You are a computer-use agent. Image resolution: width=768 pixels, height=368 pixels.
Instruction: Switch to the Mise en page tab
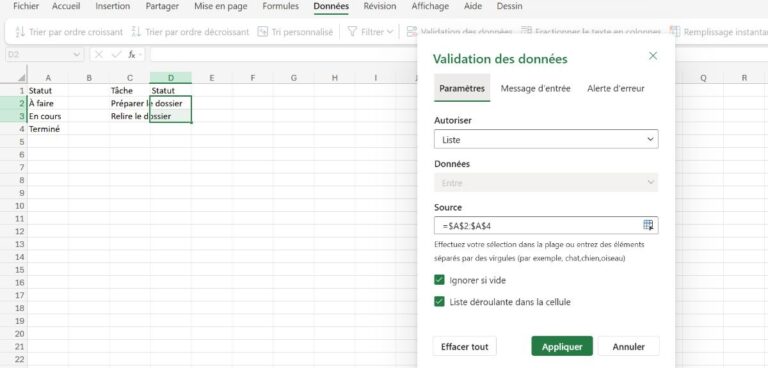click(x=220, y=6)
